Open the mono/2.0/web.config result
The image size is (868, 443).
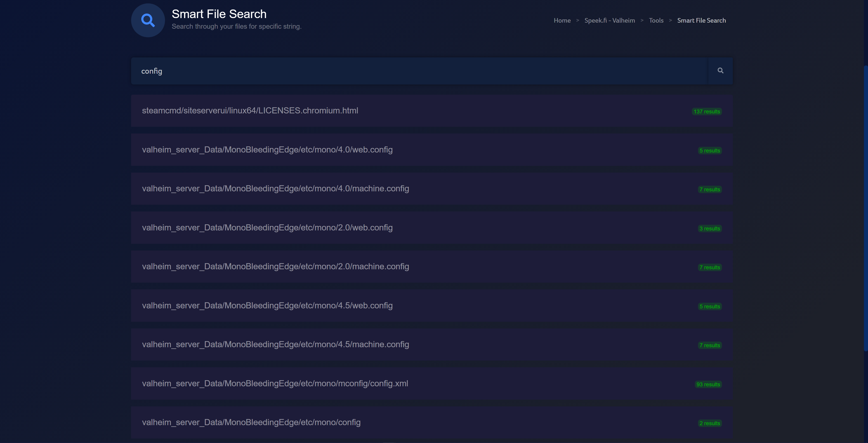[x=432, y=227]
